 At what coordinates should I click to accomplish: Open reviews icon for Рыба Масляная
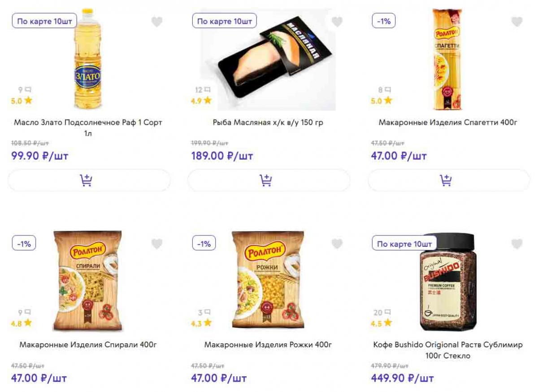pyautogui.click(x=207, y=90)
